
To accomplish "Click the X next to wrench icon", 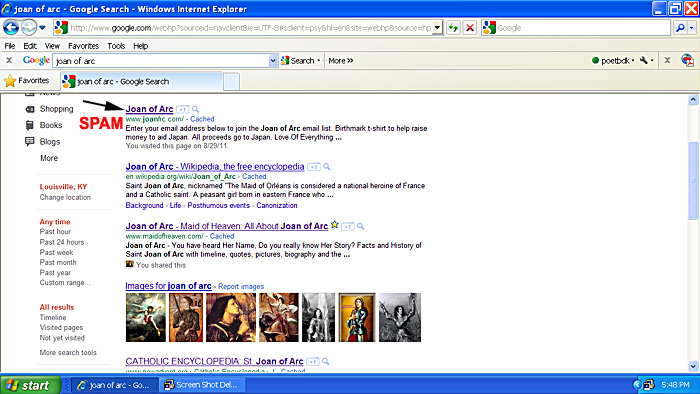I will pos(667,60).
